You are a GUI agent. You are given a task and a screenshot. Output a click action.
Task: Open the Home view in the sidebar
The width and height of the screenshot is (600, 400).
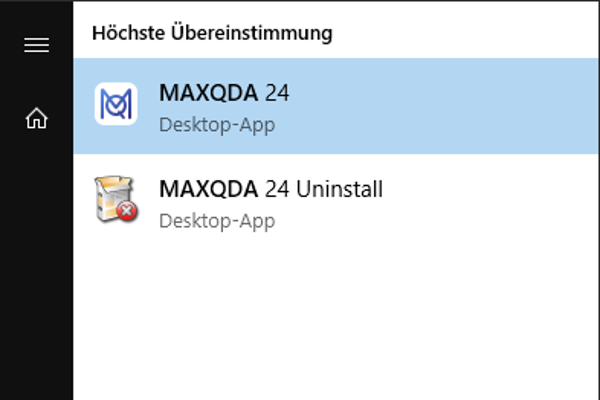click(37, 118)
